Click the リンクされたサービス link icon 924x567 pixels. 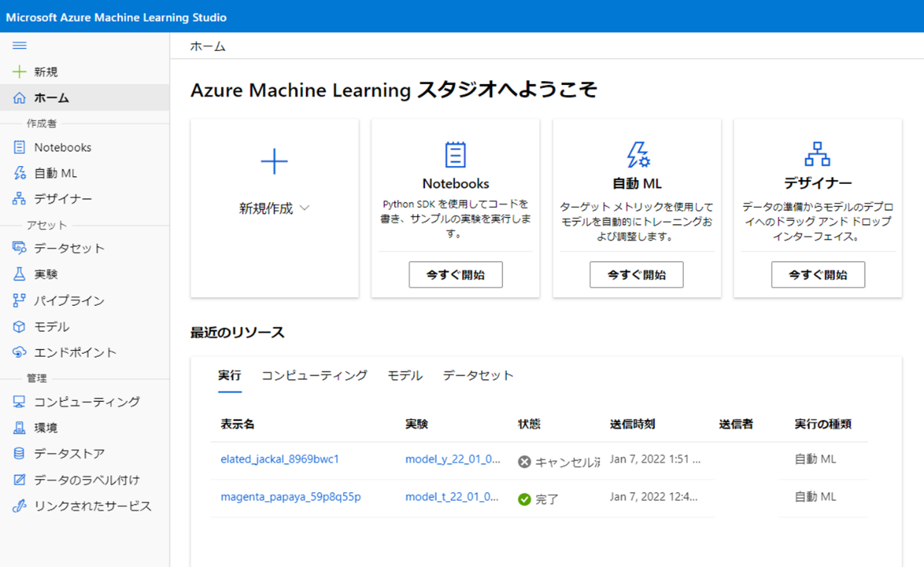click(19, 506)
